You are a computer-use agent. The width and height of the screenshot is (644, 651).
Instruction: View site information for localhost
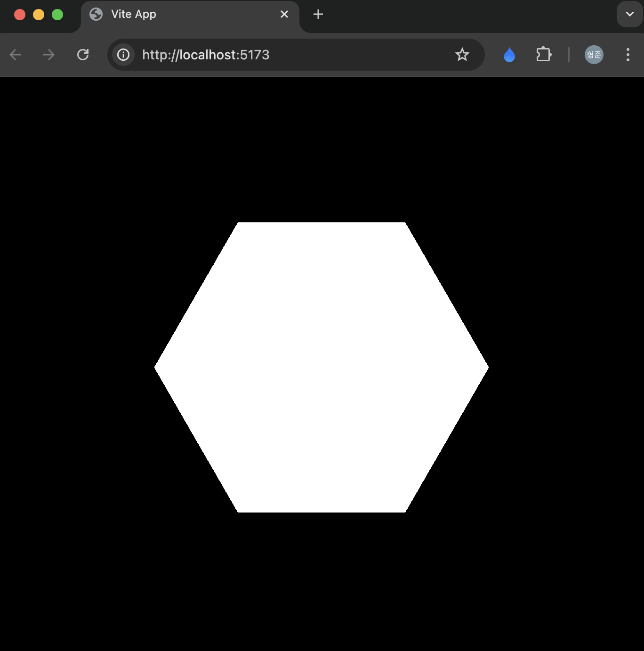(x=123, y=55)
